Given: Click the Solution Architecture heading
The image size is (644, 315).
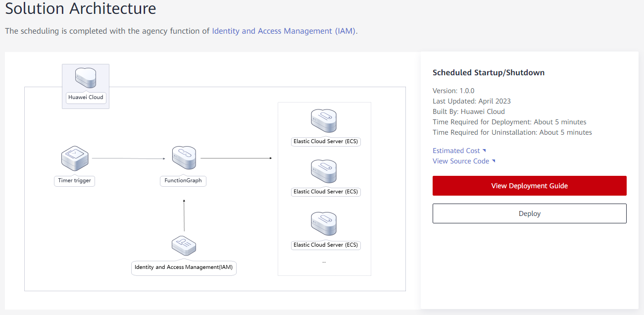Looking at the screenshot, I should (81, 8).
